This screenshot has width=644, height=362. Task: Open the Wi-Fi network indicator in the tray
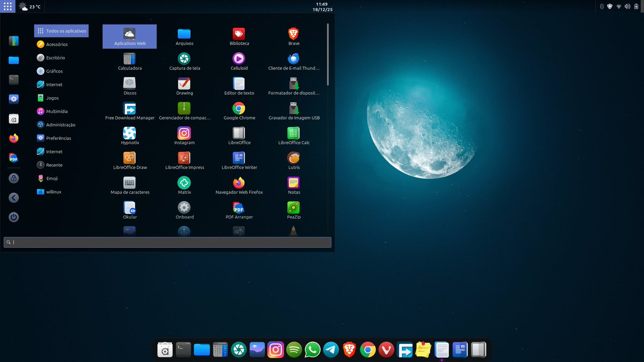tap(618, 6)
